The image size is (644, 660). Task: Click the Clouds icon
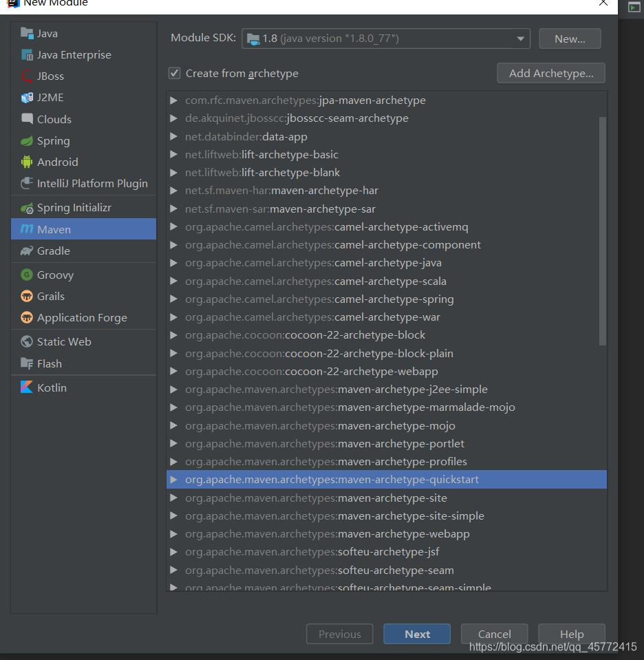27,118
